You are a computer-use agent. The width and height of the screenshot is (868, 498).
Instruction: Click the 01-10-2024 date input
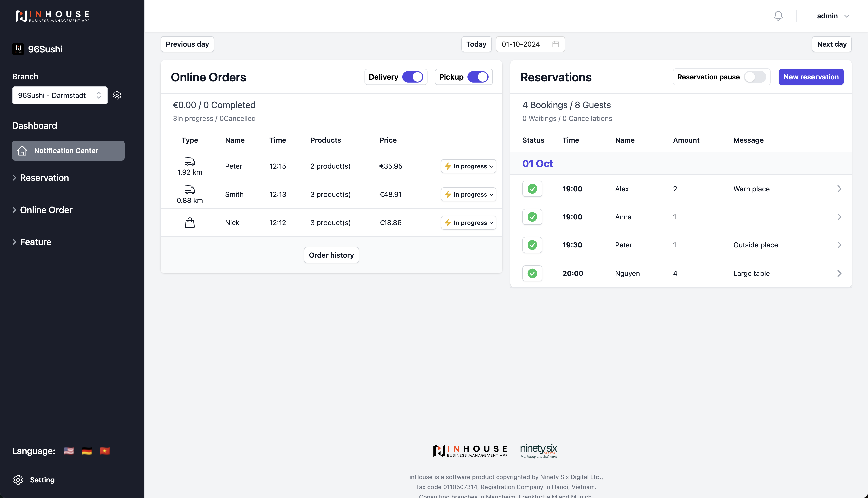[x=530, y=44]
